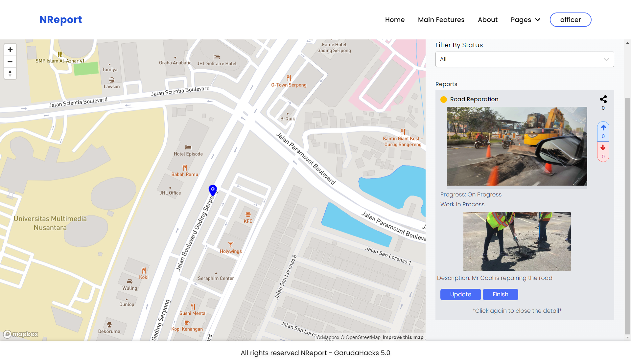The height and width of the screenshot is (364, 631).
Task: Open Main Features section
Action: point(441,20)
